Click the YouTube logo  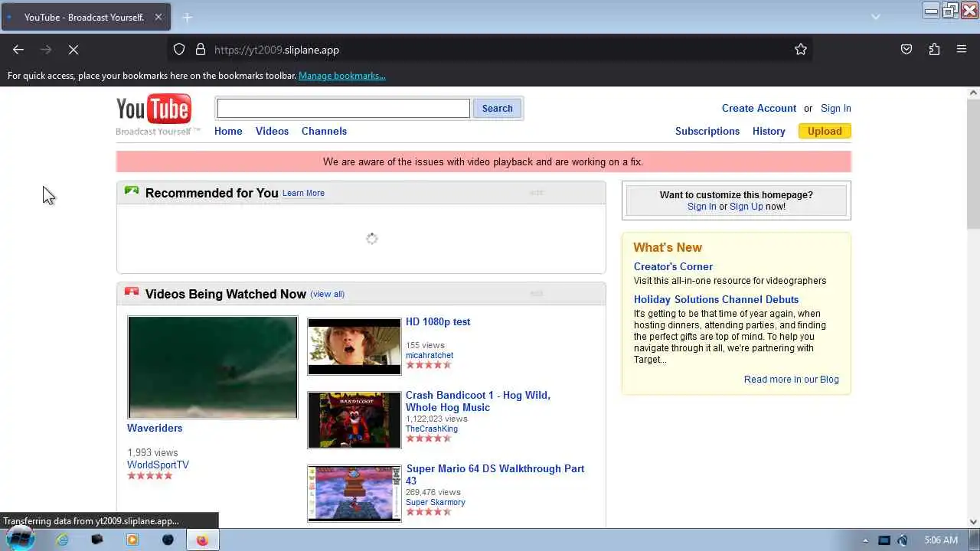coord(154,110)
